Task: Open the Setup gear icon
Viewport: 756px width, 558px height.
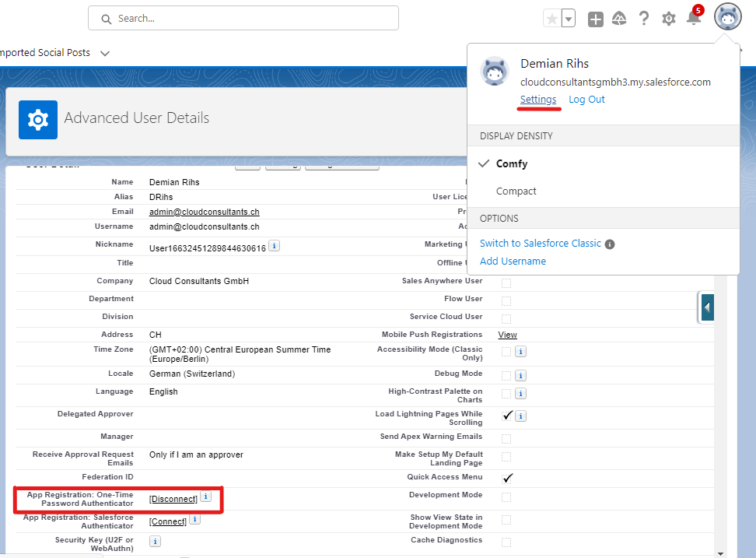Action: tap(669, 19)
